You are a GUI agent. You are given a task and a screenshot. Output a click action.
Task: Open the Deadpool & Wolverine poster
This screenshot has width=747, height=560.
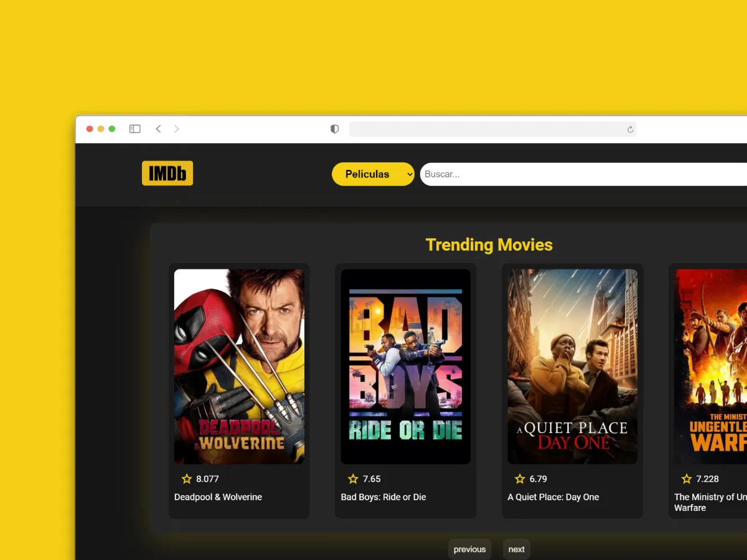[239, 366]
